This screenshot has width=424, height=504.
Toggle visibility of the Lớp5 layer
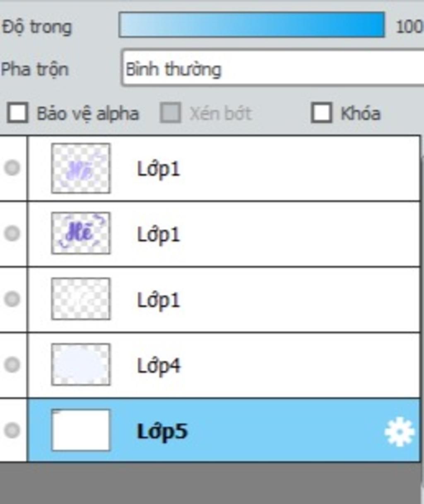(12, 430)
